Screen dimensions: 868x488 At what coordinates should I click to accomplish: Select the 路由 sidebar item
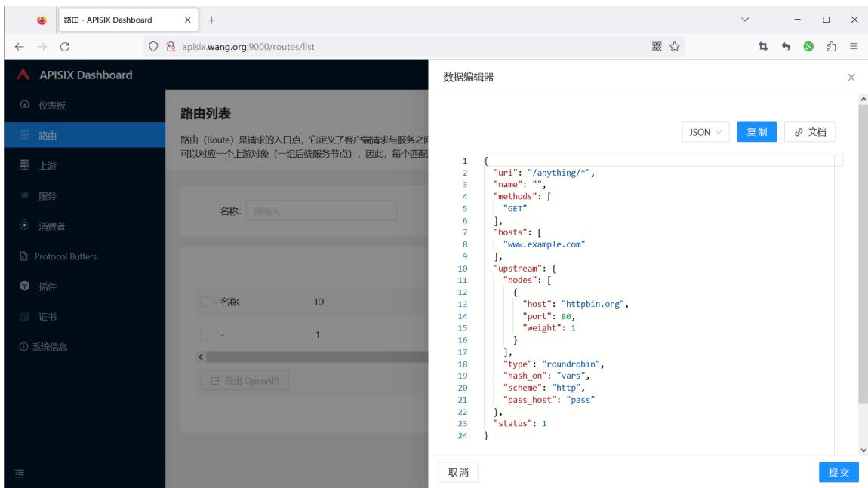85,135
